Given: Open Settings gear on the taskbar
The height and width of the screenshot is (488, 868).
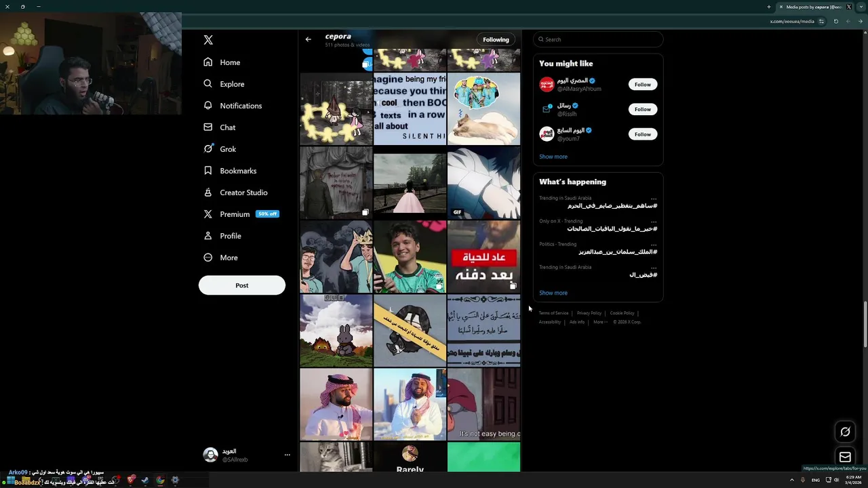Looking at the screenshot, I should point(175,480).
